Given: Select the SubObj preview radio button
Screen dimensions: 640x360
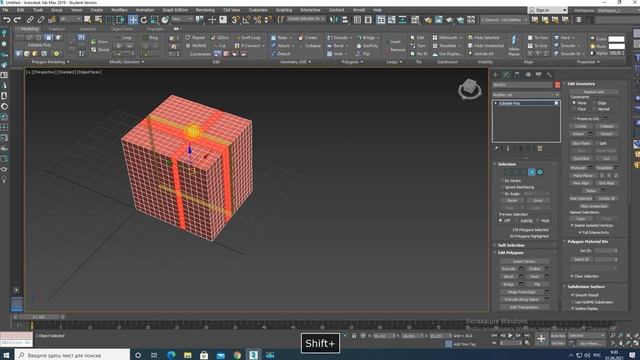Looking at the screenshot, I should point(517,220).
